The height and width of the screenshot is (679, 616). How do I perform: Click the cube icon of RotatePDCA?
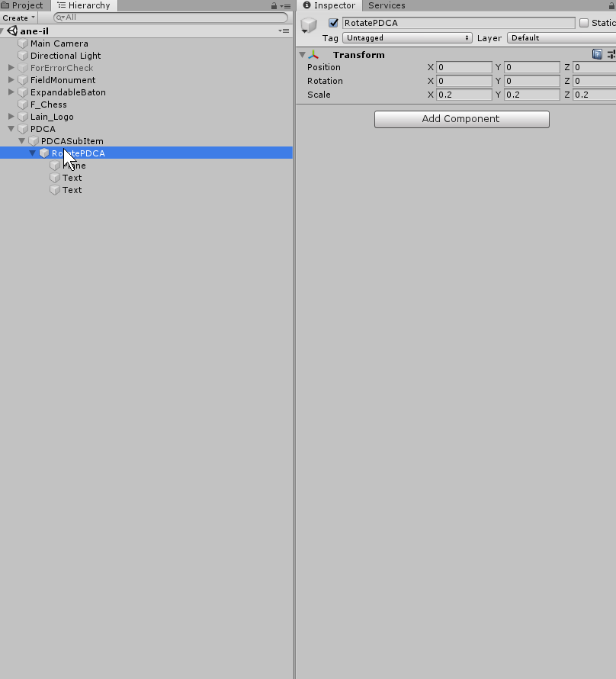pos(44,153)
